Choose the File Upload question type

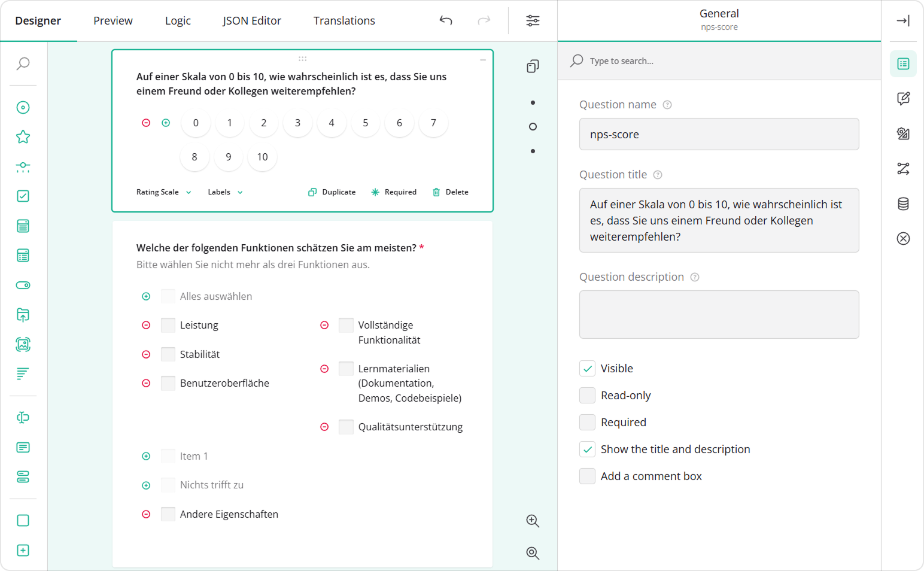[x=23, y=315]
